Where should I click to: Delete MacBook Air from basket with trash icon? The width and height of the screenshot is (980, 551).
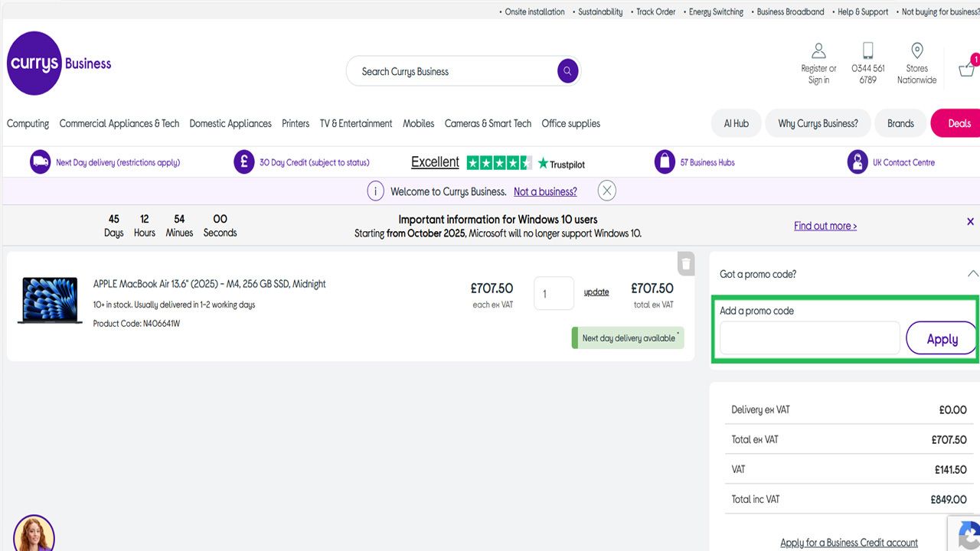[686, 263]
